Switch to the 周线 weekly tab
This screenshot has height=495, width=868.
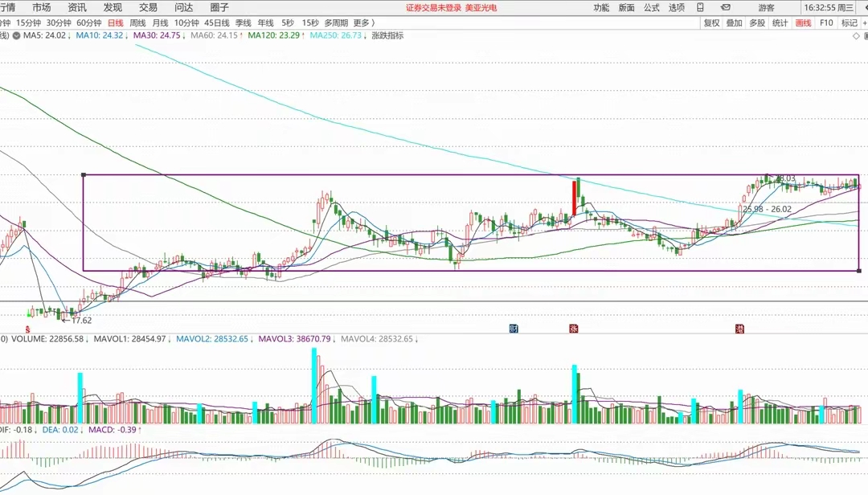pos(137,22)
